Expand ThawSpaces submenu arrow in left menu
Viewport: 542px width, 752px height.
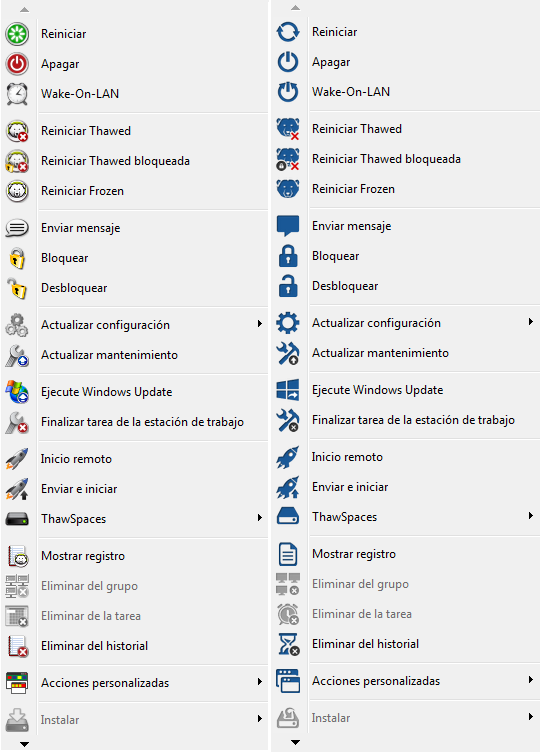(x=259, y=517)
